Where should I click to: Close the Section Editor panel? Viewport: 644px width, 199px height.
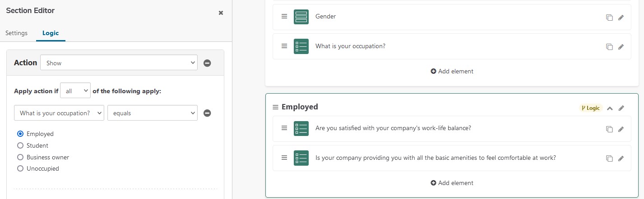point(221,13)
